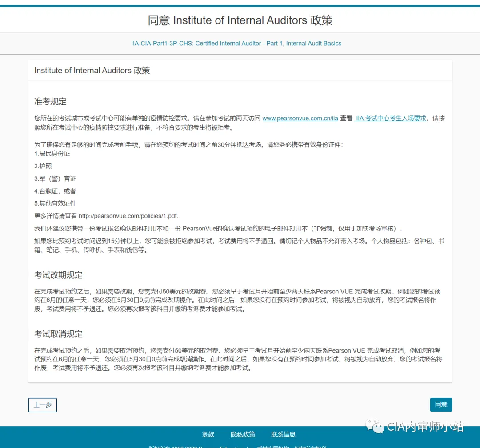
Task: Open the 联系信息 footer link
Action: point(283,434)
